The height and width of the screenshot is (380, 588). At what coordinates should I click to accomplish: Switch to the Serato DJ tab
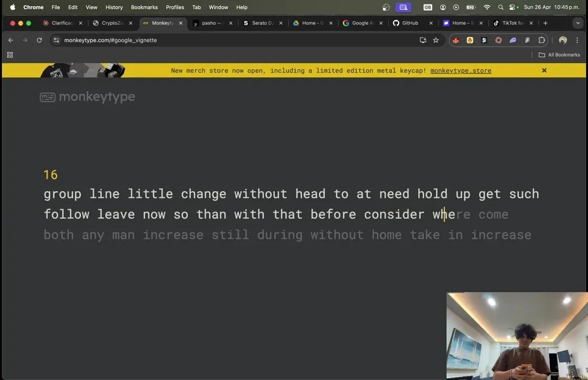262,23
